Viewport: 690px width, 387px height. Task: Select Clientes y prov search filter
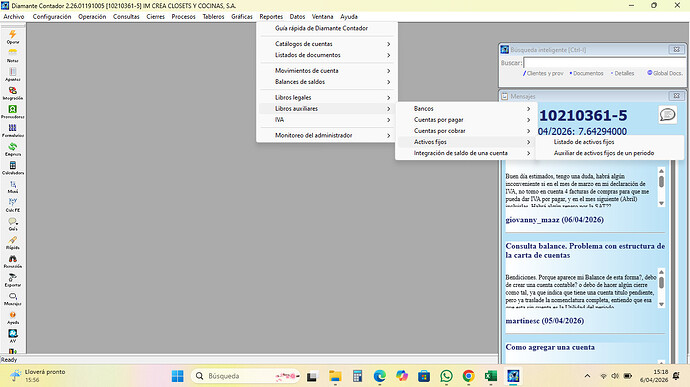[543, 74]
